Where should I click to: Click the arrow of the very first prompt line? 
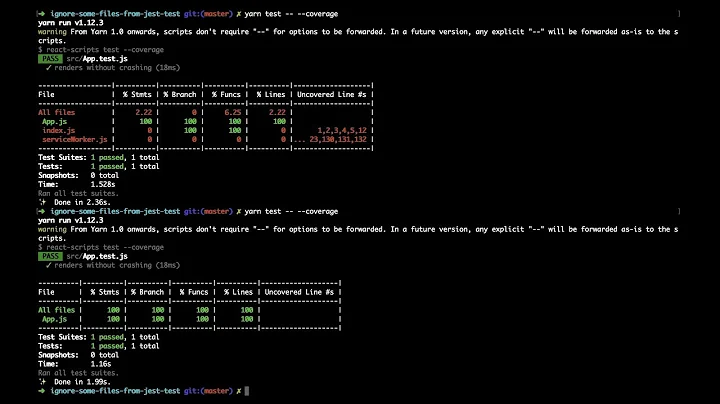click(x=41, y=14)
